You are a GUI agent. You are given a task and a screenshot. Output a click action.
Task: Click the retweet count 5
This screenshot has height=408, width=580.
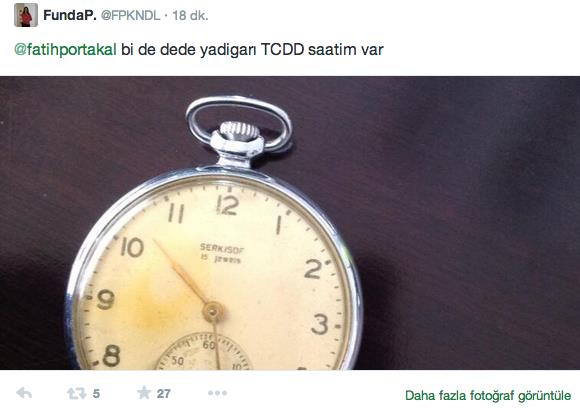96,394
